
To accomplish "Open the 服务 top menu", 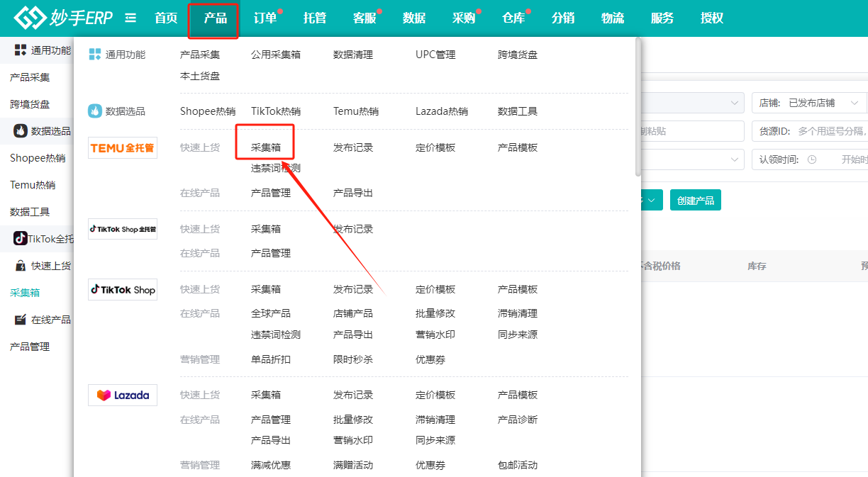I will [662, 18].
